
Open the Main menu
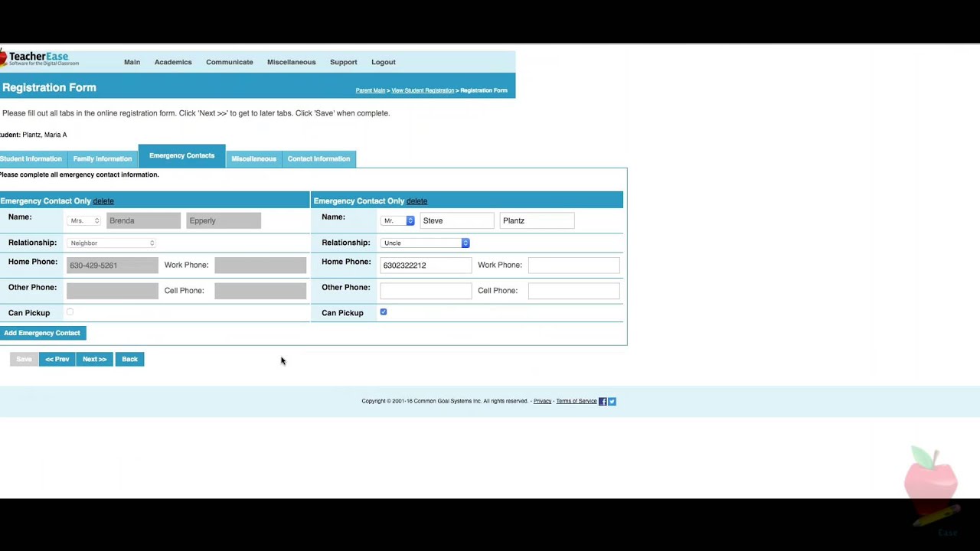[x=132, y=62]
